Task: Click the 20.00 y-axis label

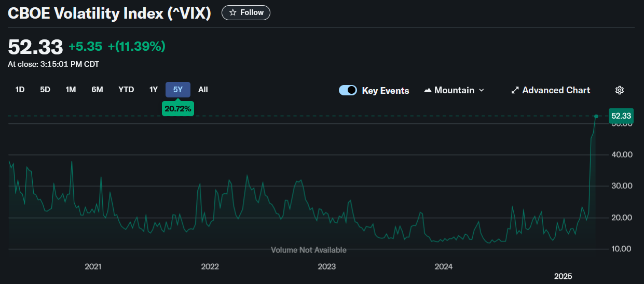Action: click(x=622, y=218)
